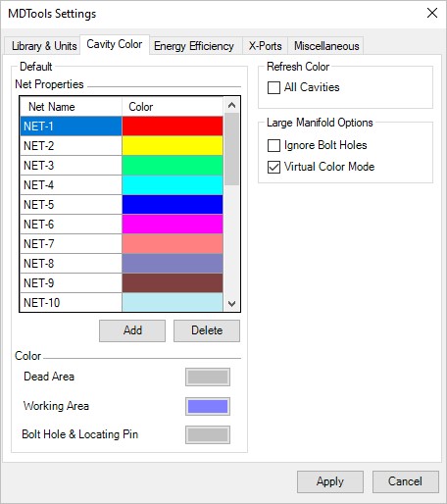Uncheck Virtual Color Mode
This screenshot has height=504, width=447.
point(273,167)
